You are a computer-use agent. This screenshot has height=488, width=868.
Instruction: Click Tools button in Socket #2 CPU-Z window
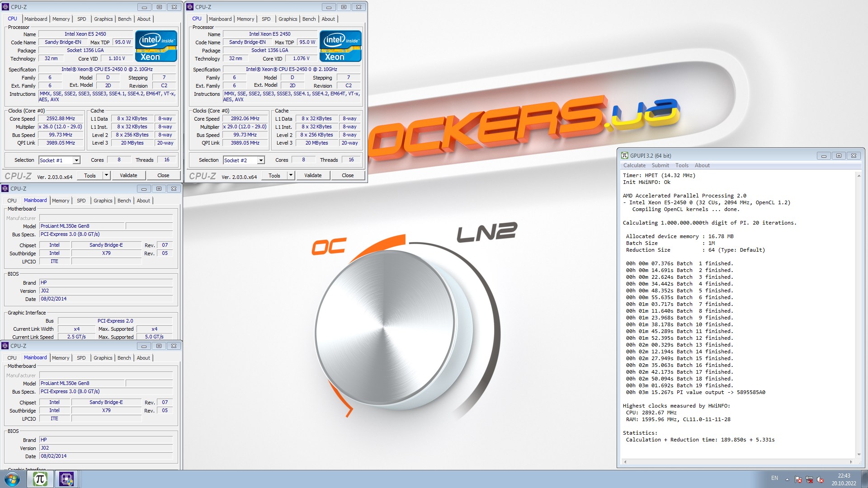274,175
